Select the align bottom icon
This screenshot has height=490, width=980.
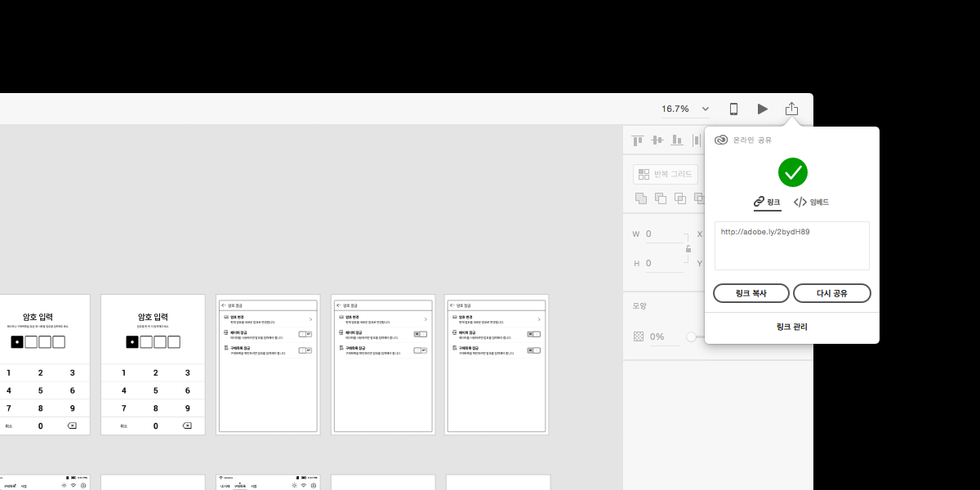click(x=677, y=140)
